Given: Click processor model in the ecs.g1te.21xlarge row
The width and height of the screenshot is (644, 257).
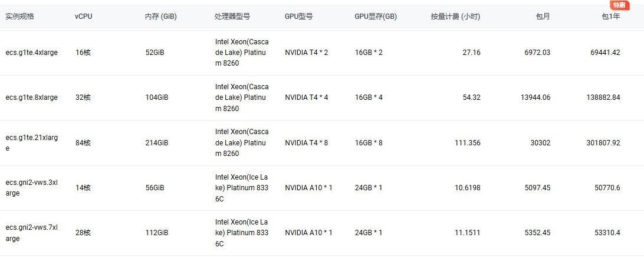Looking at the screenshot, I should pos(242,143).
